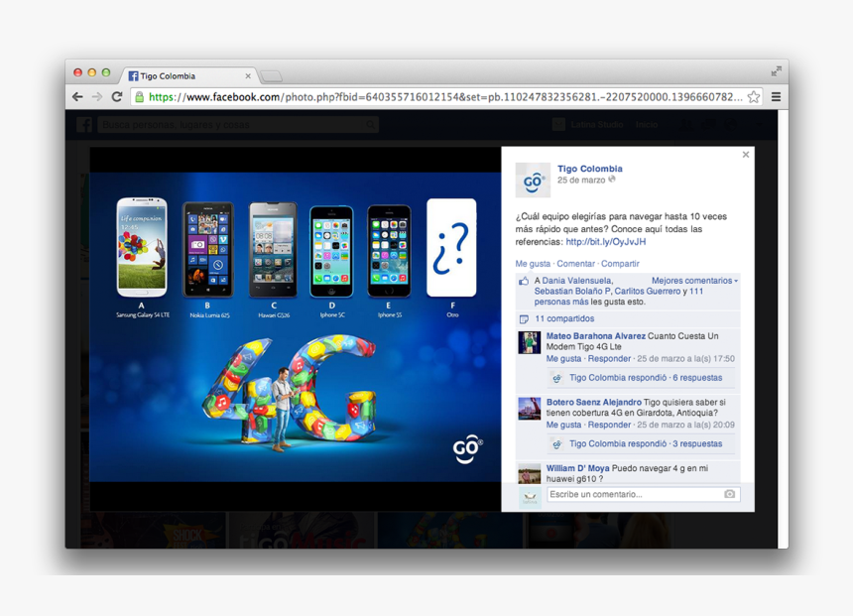The width and height of the screenshot is (853, 616).
Task: Close the Tigo Colombia browser tab
Action: click(x=248, y=76)
